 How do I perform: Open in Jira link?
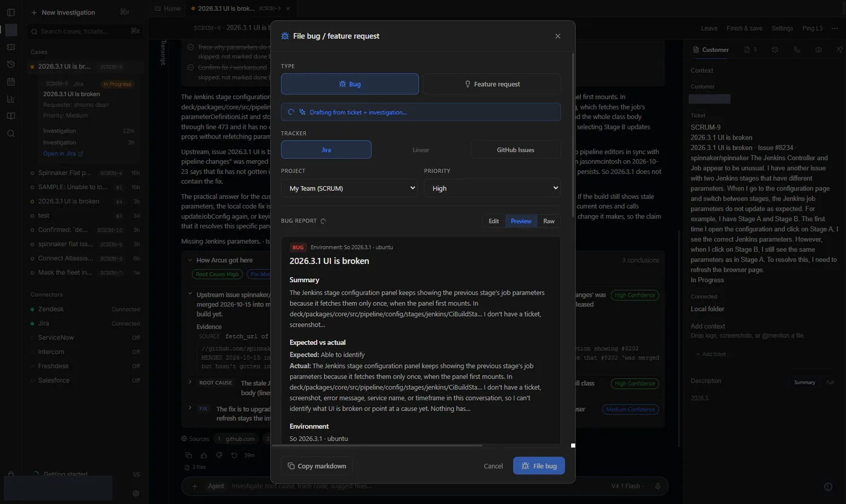(x=63, y=153)
